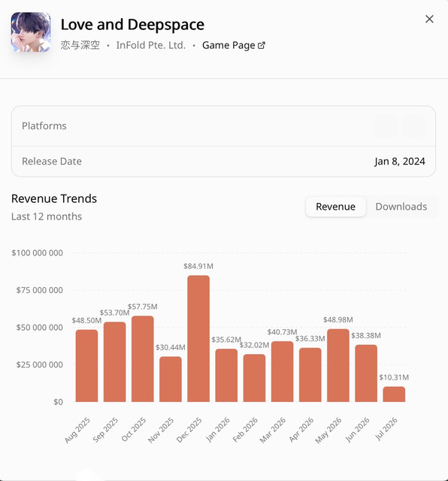Screen dimensions: 448x481
Task: Click the $0 axis label
Action: click(x=59, y=402)
